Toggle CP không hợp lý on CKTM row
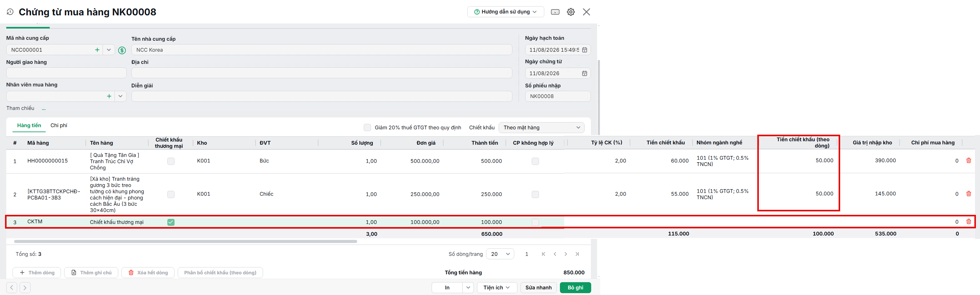This screenshot has height=295, width=980. [x=535, y=222]
